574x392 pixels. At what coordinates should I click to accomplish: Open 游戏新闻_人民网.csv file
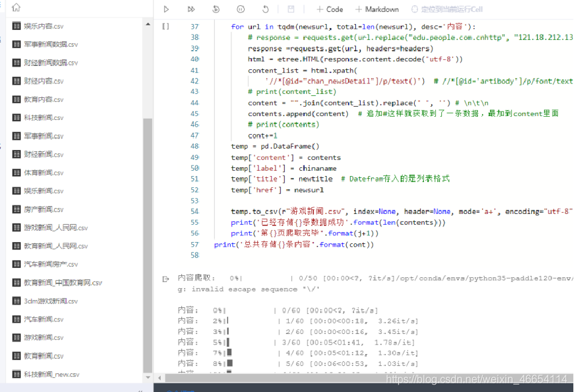[x=56, y=227]
